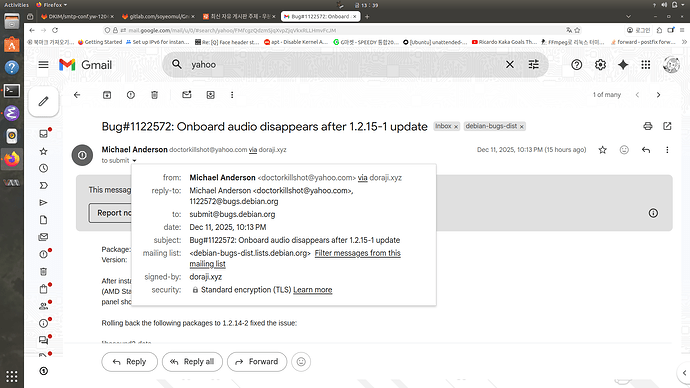This screenshot has height=388, width=690.
Task: Collapse the message details dropdown arrow
Action: coord(134,161)
